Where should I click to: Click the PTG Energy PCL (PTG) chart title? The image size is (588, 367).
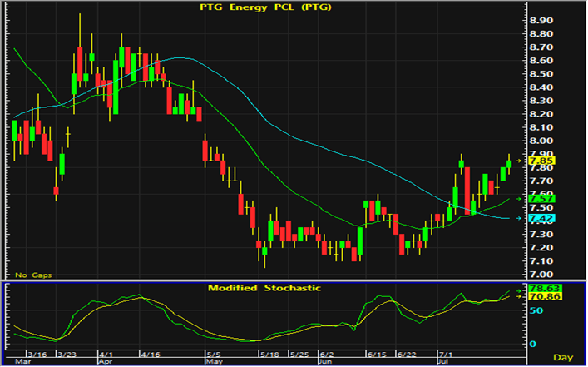(265, 7)
